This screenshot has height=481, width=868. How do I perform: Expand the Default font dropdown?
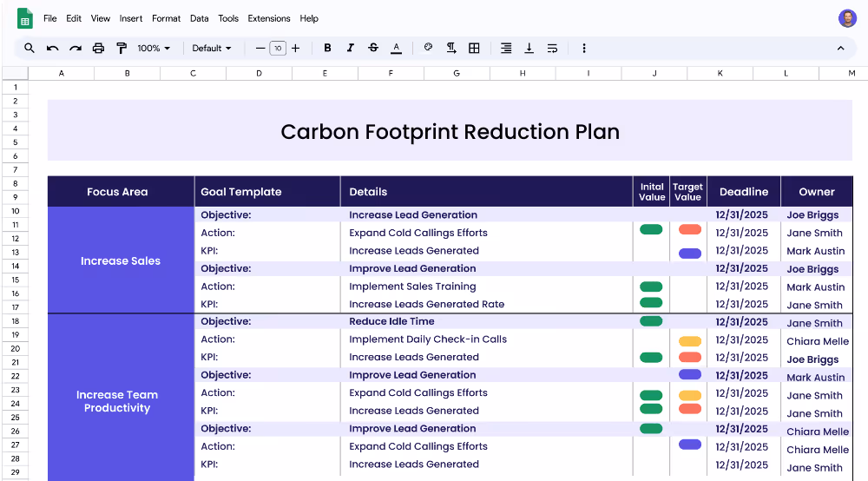(x=212, y=49)
